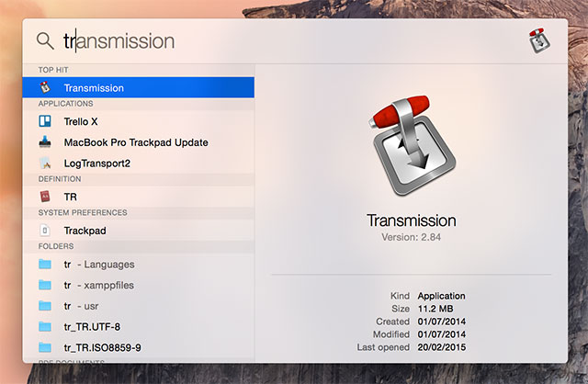Click the Spotlight magnifying glass icon
Viewport: 588px width, 384px height.
click(x=45, y=40)
